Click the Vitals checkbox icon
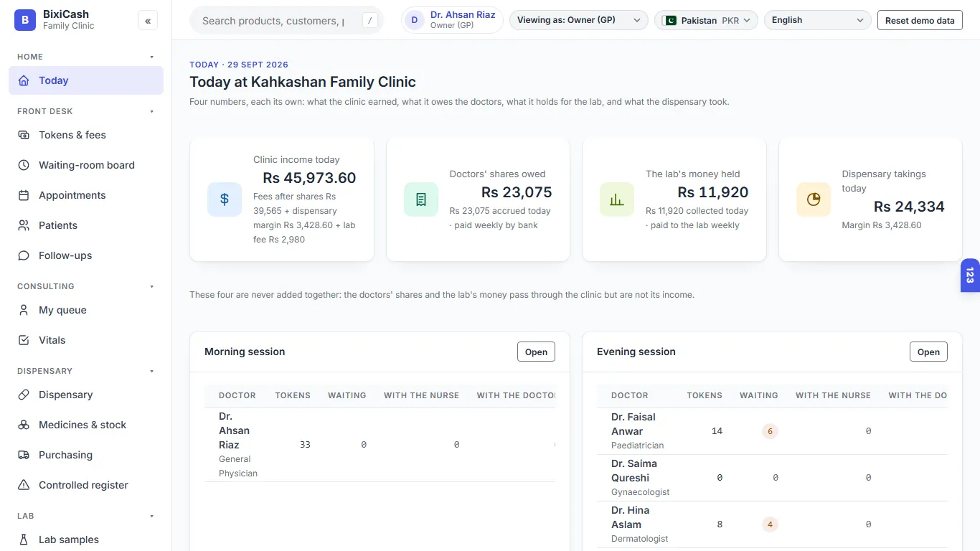 pyautogui.click(x=24, y=340)
